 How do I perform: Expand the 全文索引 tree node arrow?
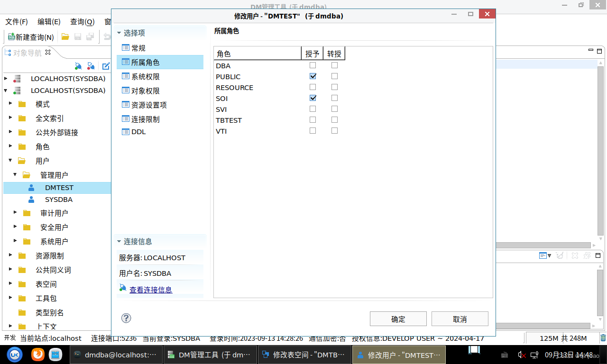(10, 118)
